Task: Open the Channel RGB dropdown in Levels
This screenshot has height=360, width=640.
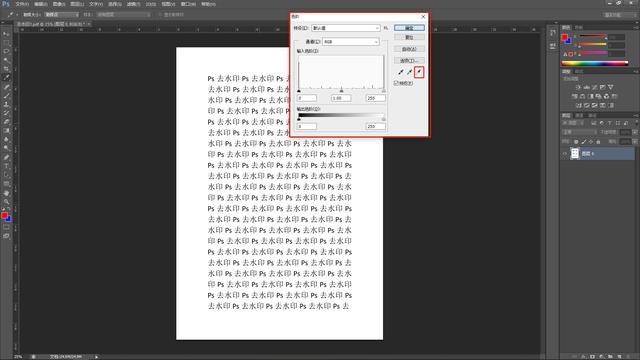Action: 351,42
